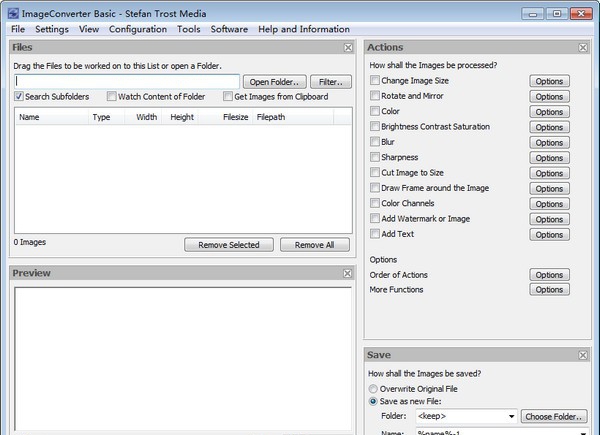Close the Files panel with its X icon
600x435 pixels.
348,47
